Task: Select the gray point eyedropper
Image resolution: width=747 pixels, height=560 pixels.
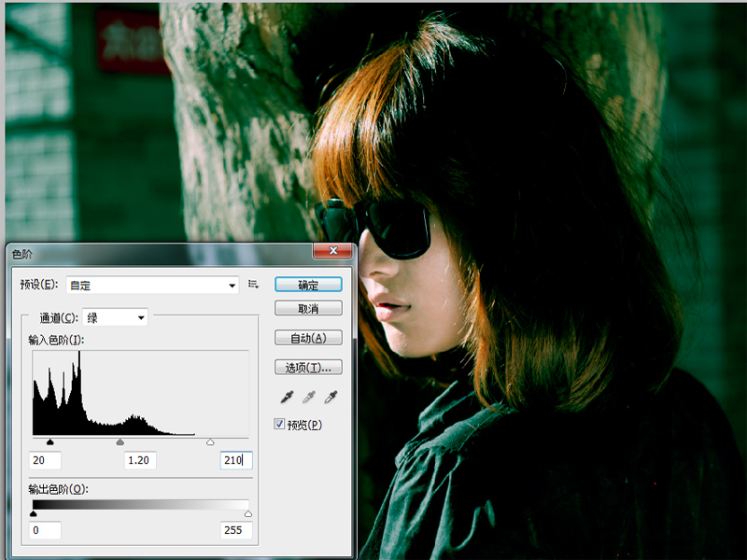Action: 309,398
